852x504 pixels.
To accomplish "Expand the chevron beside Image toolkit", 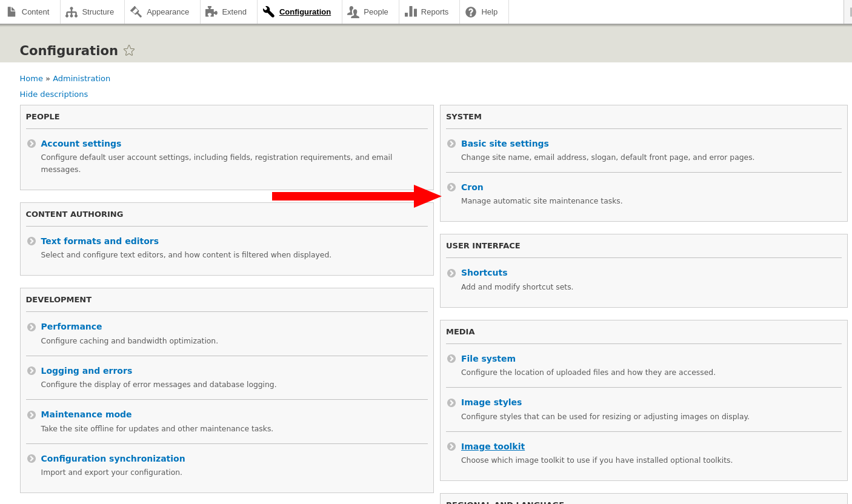I will [451, 446].
